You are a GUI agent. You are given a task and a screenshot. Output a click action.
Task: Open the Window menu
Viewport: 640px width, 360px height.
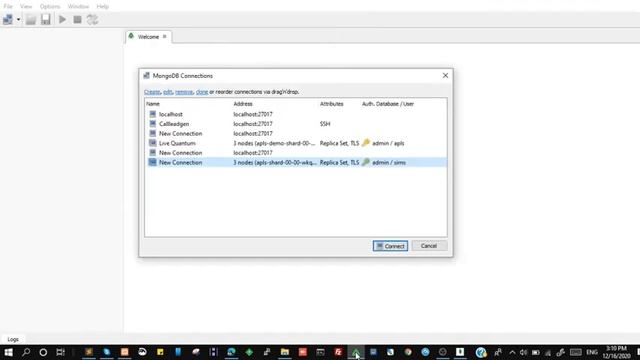(78, 7)
